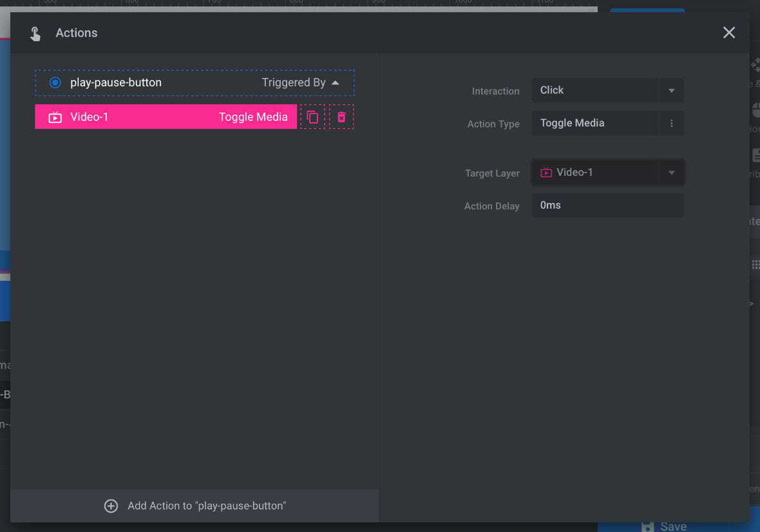Add Action to "play-pause-button"
This screenshot has width=760, height=532.
point(195,506)
